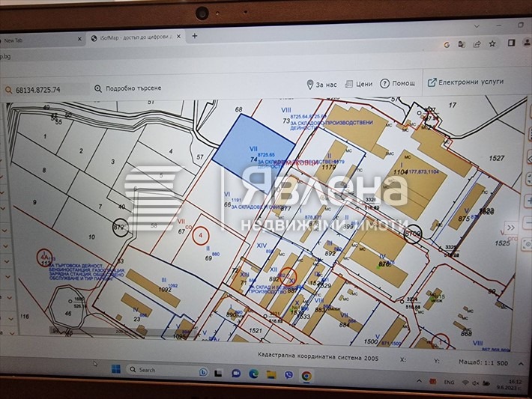
Task: Bookmark this page with the star icon
Action: [492, 43]
